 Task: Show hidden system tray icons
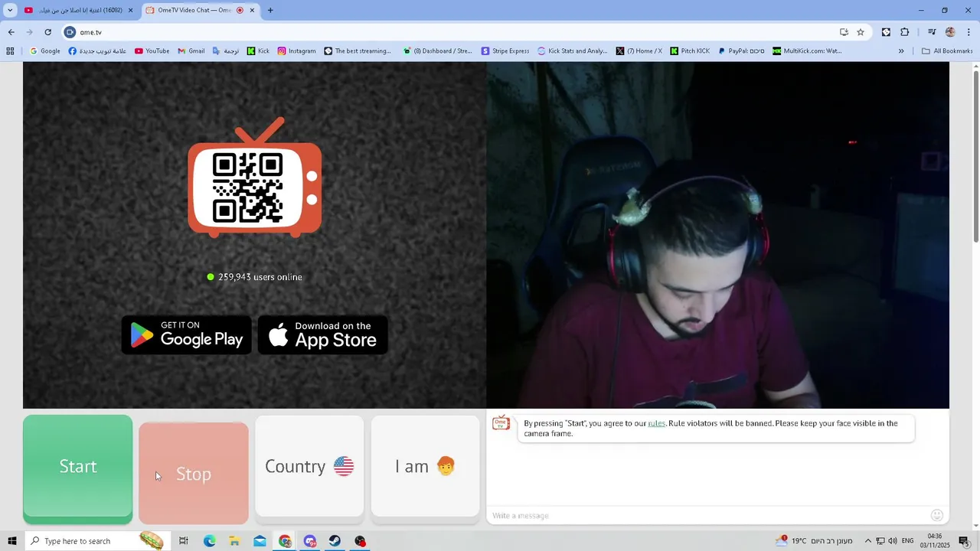867,541
